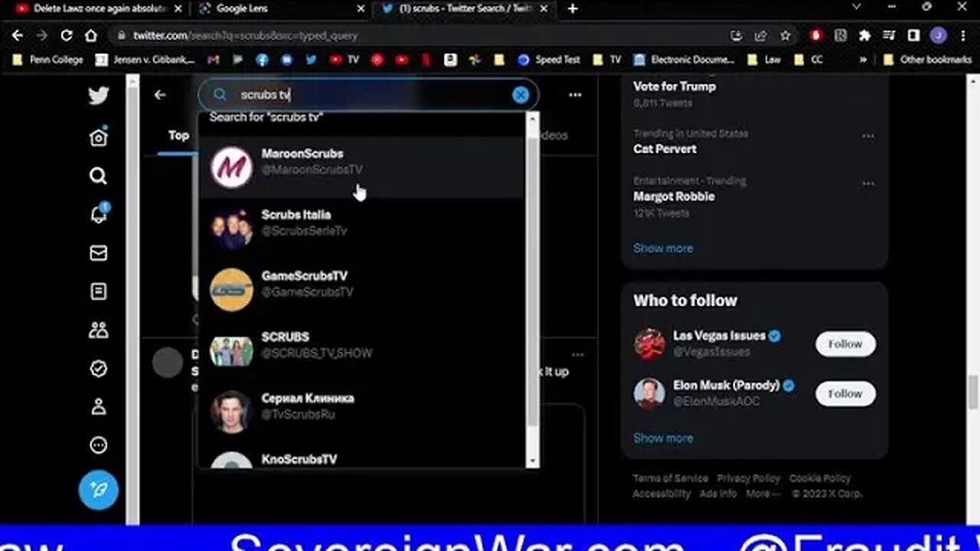This screenshot has height=551, width=980.
Task: Open options for Cat Pervert trend
Action: coord(868,136)
